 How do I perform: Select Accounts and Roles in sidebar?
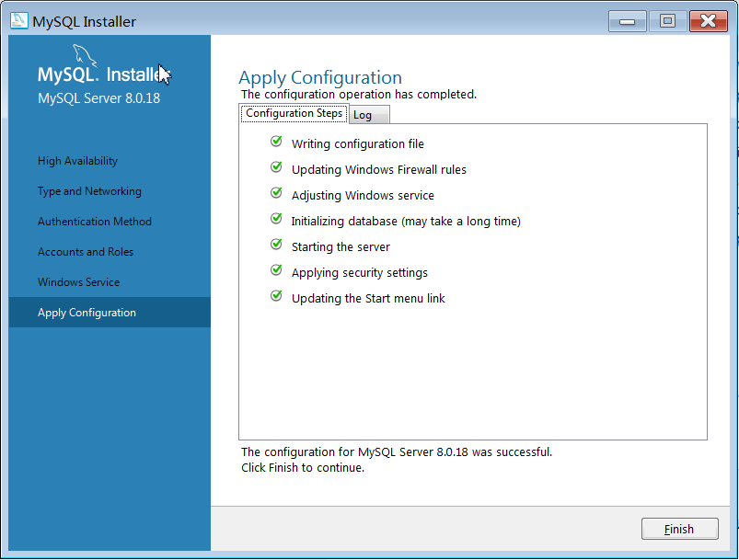[x=86, y=252]
